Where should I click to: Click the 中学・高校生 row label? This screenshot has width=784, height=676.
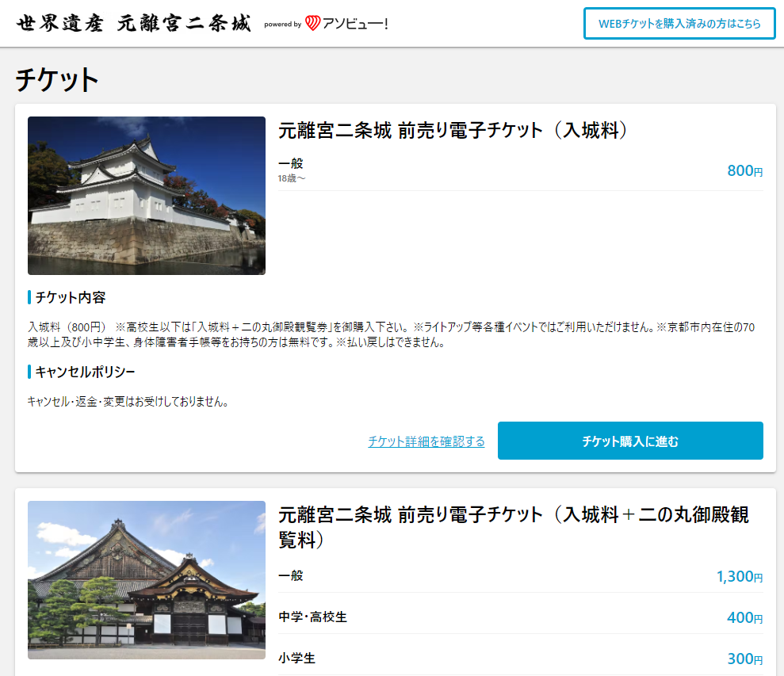coord(312,617)
